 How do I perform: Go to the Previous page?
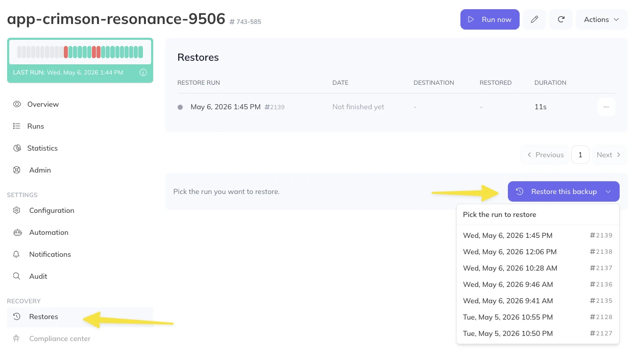pos(545,155)
